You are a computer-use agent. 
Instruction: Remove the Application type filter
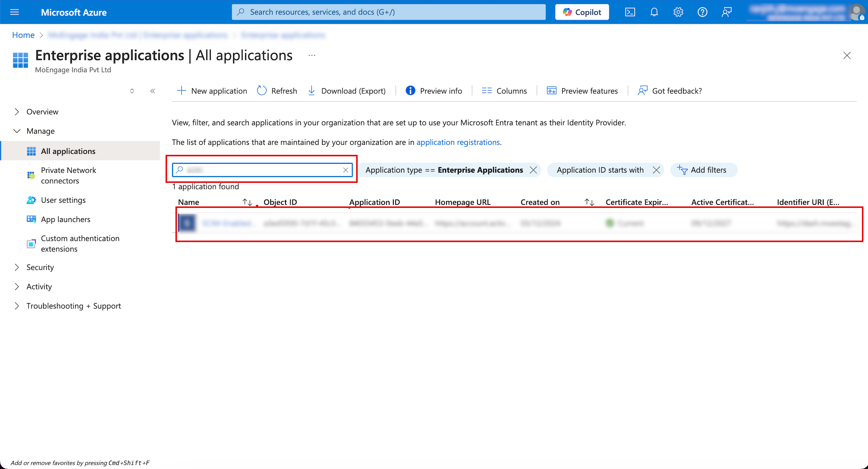(533, 170)
